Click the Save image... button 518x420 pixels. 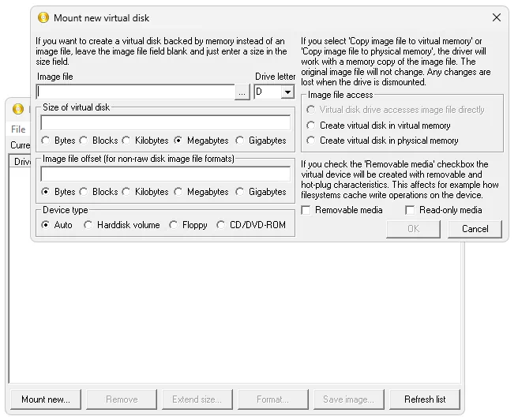[x=349, y=399]
